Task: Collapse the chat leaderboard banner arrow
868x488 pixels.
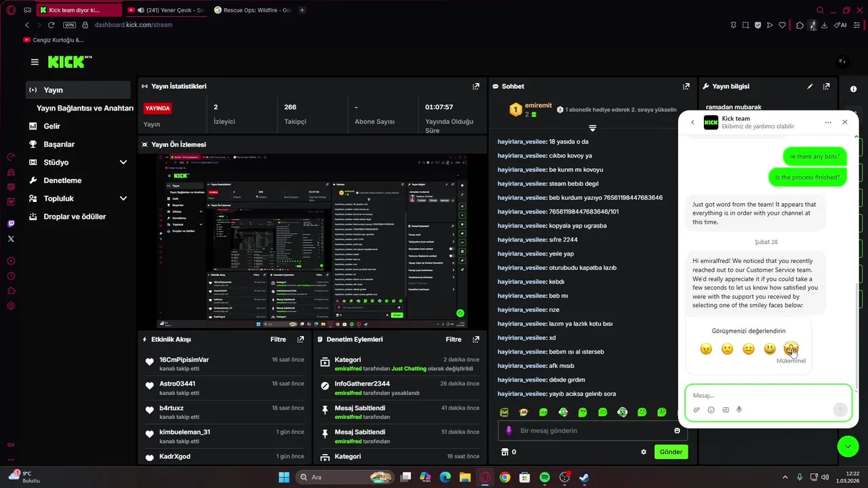Action: click(592, 128)
